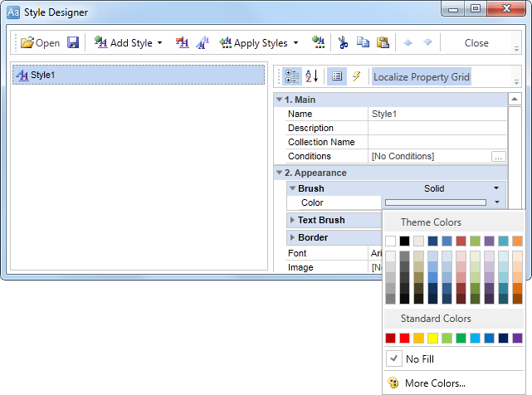Screen dimensions: 532x395
Task: Click the Cut scissors icon
Action: 343,42
